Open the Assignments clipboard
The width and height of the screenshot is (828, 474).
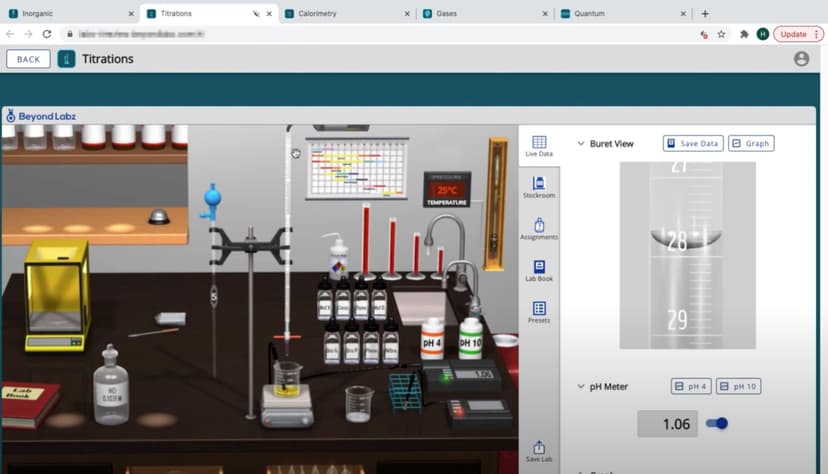pyautogui.click(x=539, y=229)
